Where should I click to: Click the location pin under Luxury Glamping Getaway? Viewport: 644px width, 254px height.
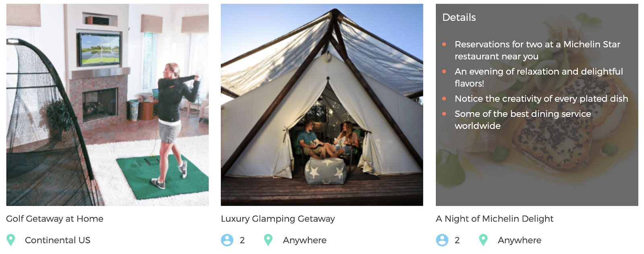point(268,240)
